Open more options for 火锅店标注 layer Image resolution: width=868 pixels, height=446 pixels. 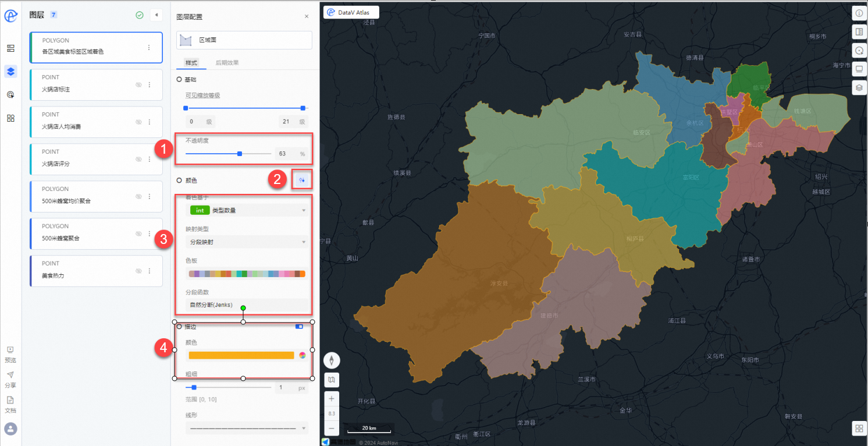(149, 84)
